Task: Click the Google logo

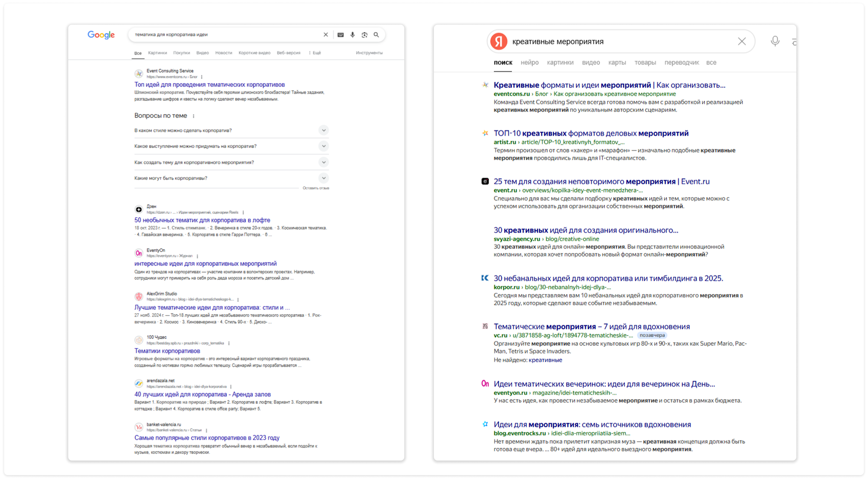Action: point(101,35)
